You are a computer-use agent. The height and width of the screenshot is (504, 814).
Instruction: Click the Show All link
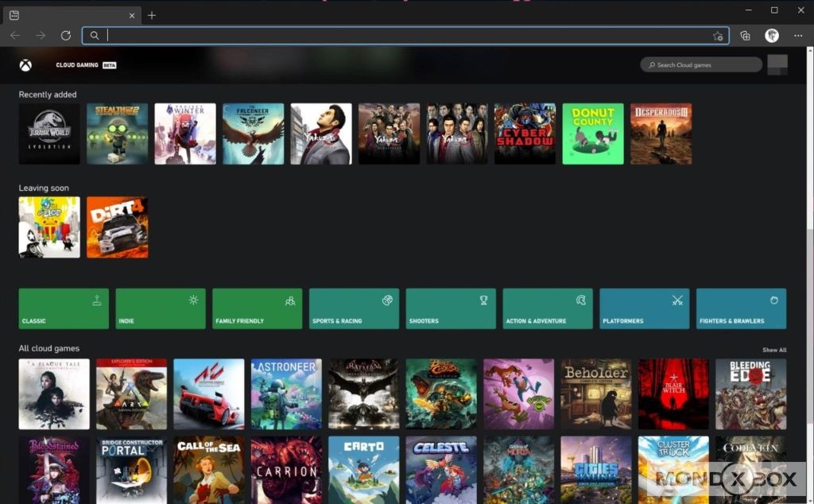point(774,350)
